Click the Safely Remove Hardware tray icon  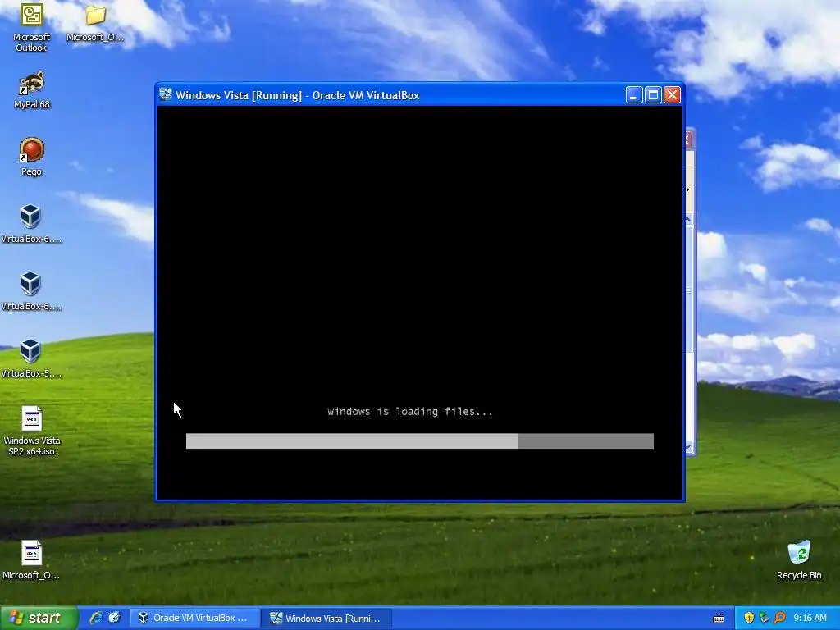click(x=764, y=618)
